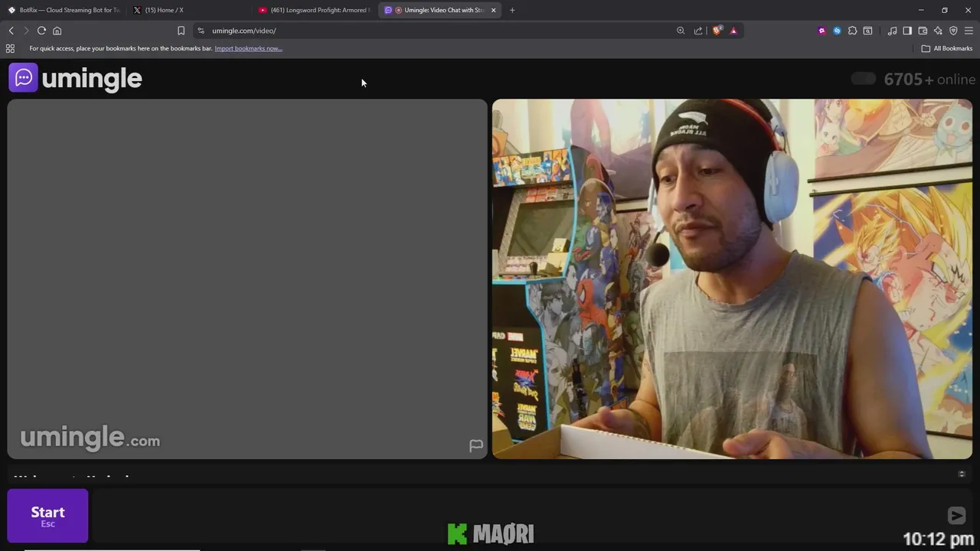The width and height of the screenshot is (980, 551).
Task: Go back to the previous page
Action: [x=11, y=31]
